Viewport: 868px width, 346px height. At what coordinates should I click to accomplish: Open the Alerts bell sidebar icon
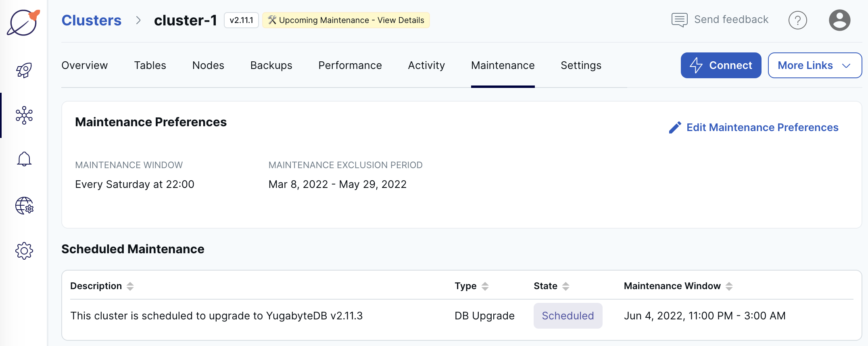pos(24,159)
